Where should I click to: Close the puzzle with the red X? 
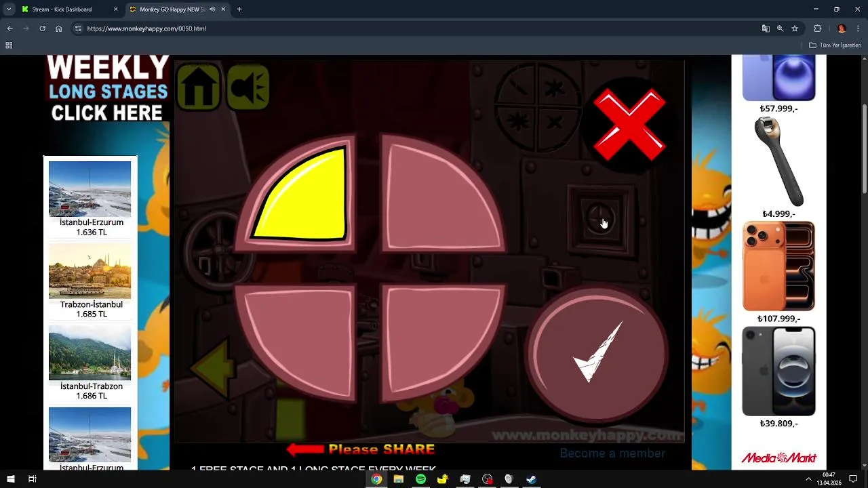tap(630, 125)
